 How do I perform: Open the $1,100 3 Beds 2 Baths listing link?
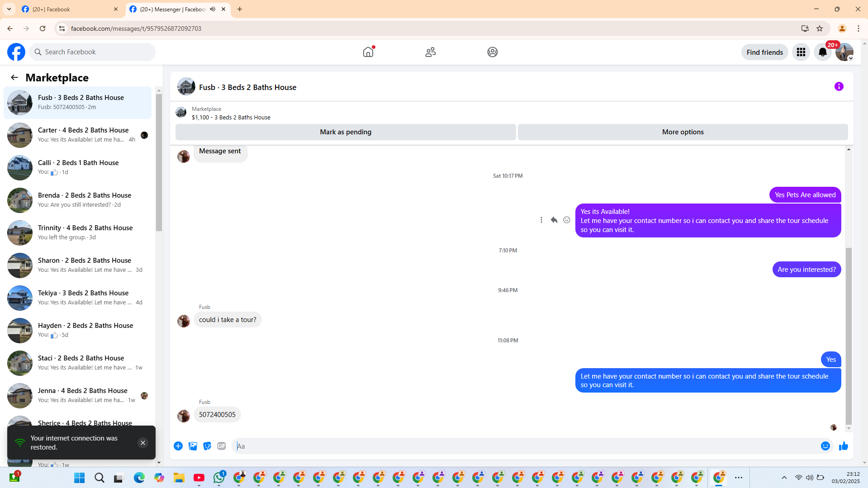pos(231,117)
